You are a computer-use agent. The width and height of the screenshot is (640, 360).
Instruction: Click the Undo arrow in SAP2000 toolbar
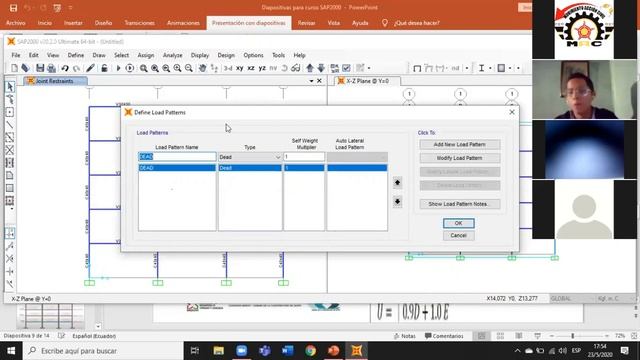point(65,68)
